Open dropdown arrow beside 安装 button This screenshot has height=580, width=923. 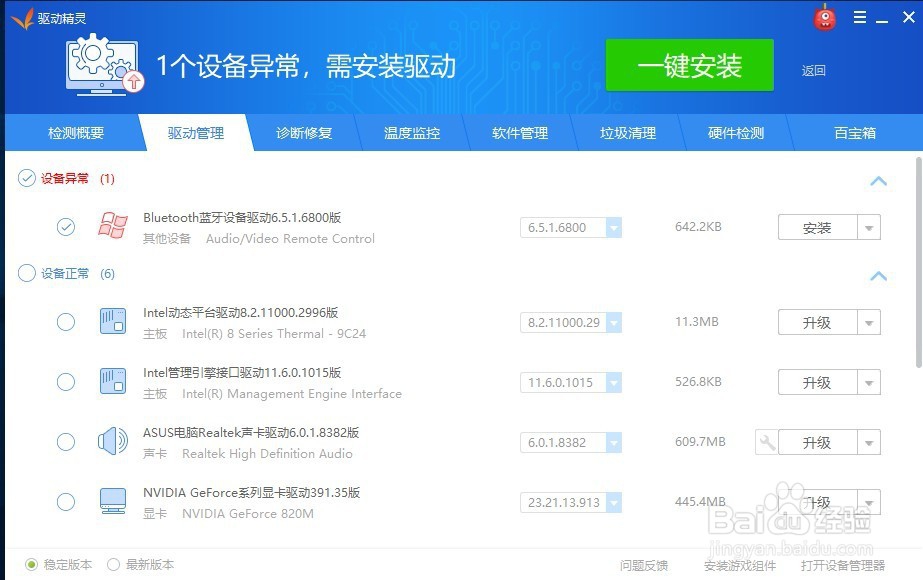[x=869, y=228]
